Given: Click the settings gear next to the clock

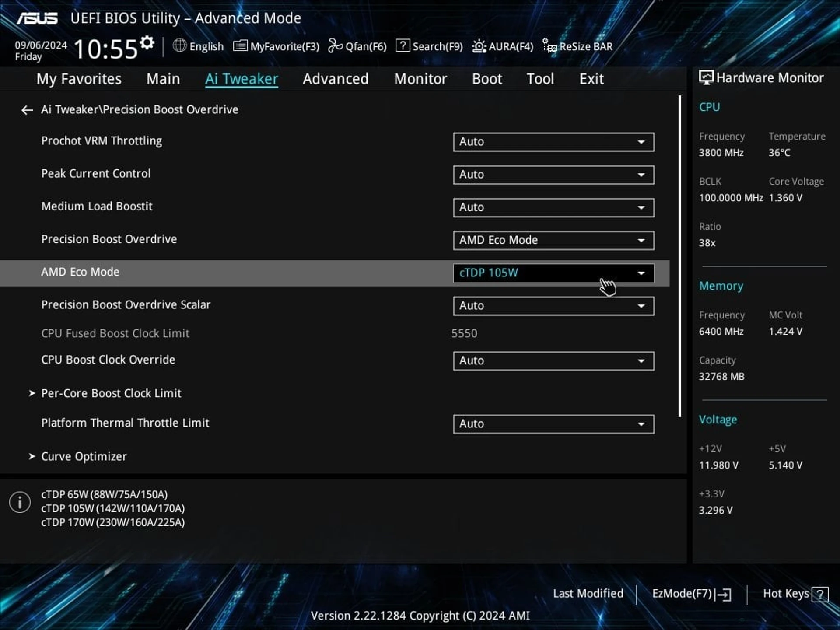Looking at the screenshot, I should pos(147,42).
